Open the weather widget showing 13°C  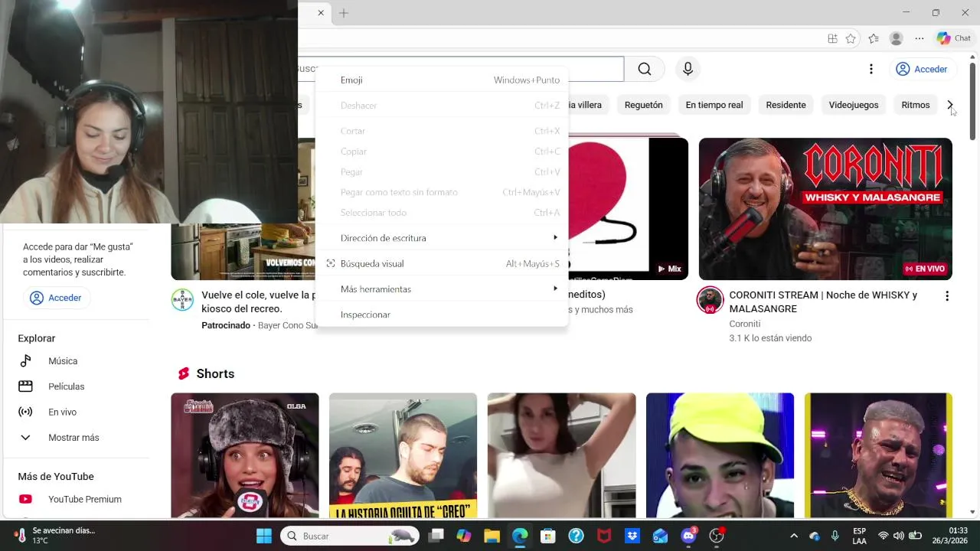pos(54,536)
